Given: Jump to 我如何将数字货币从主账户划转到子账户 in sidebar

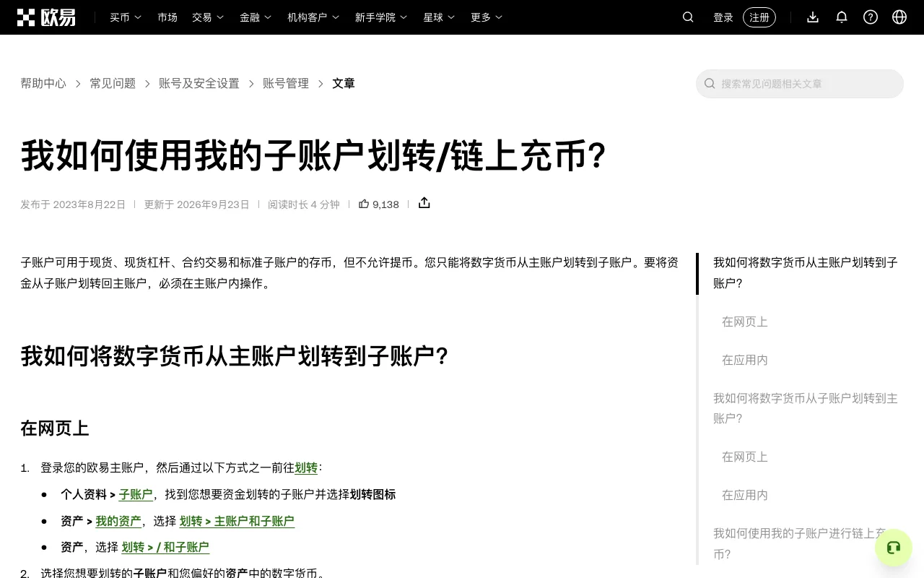Looking at the screenshot, I should pyautogui.click(x=806, y=273).
